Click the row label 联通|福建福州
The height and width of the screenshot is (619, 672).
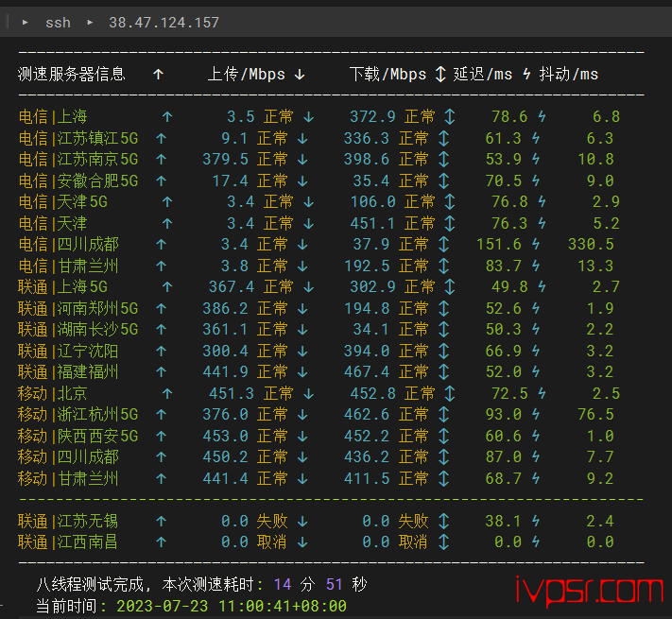click(69, 371)
